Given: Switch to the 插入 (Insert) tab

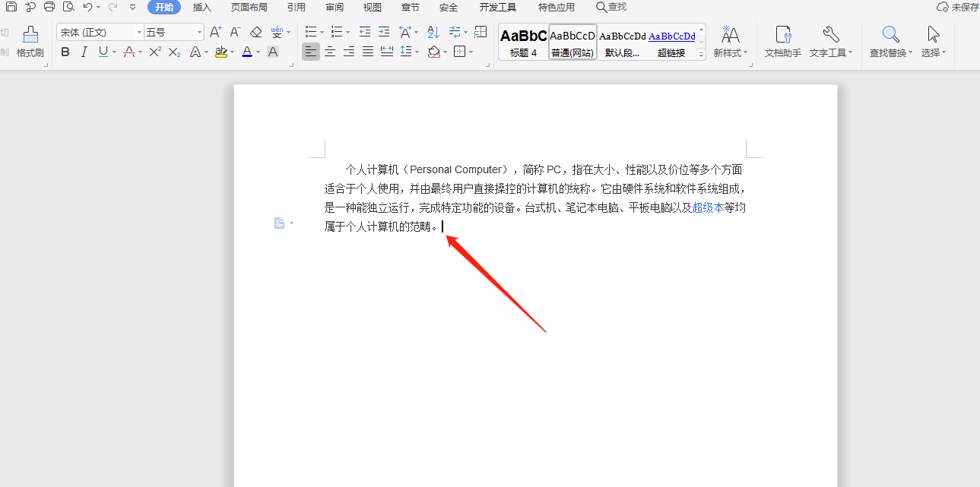Looking at the screenshot, I should (x=202, y=7).
